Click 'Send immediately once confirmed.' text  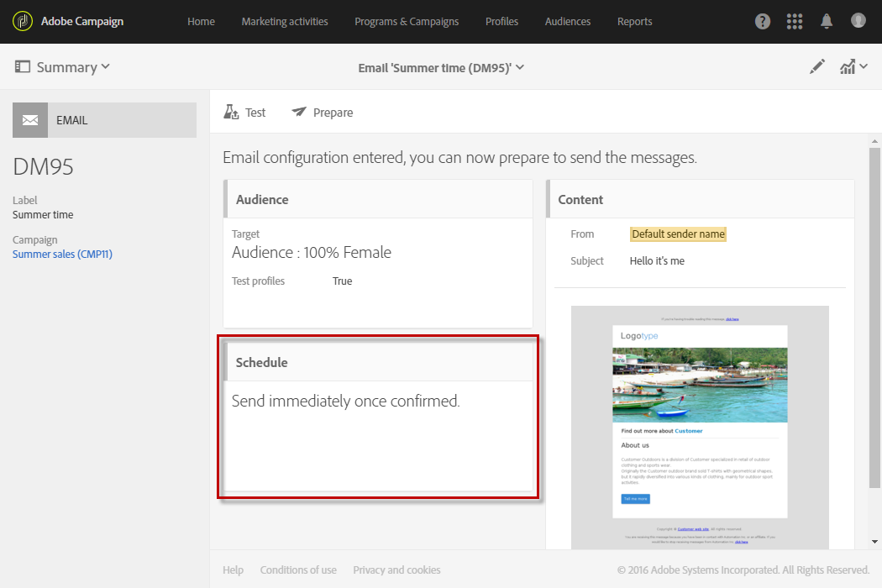[346, 402]
